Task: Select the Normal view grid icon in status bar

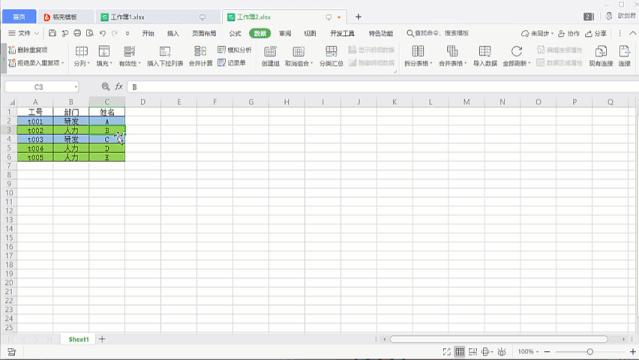Action: (459, 351)
